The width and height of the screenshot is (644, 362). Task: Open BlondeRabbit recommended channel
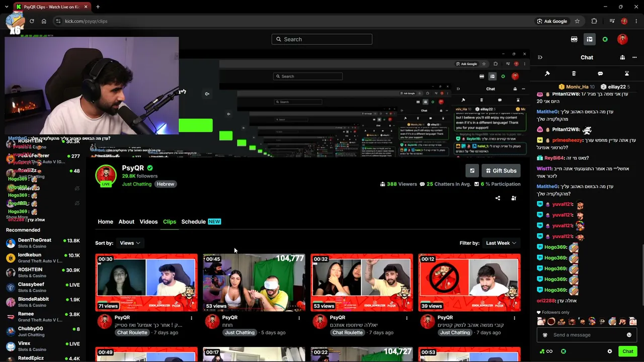(x=43, y=302)
